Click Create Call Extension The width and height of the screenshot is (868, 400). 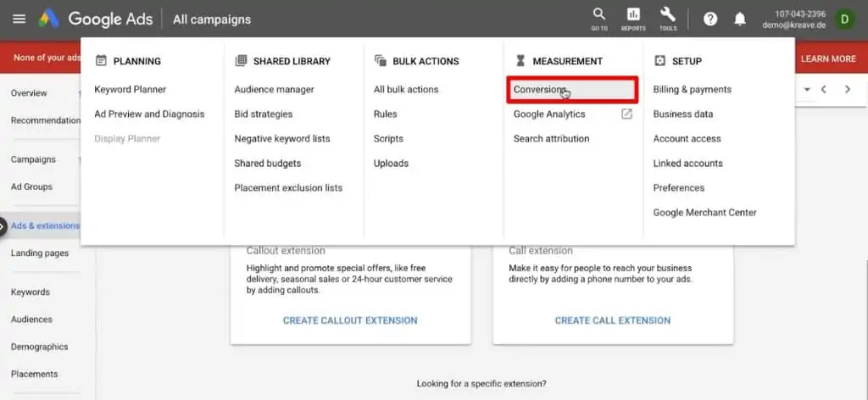(x=613, y=320)
